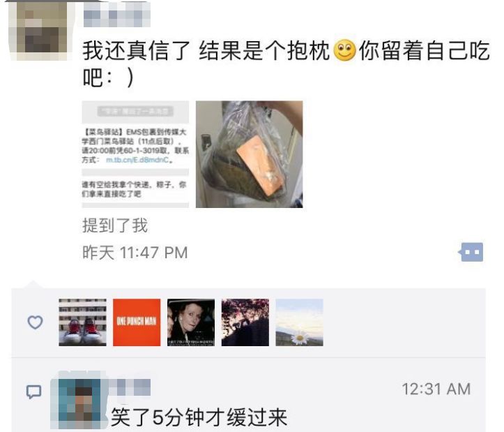The height and width of the screenshot is (432, 504).
Task: Open the wrapped package photo attachment
Action: (249, 154)
